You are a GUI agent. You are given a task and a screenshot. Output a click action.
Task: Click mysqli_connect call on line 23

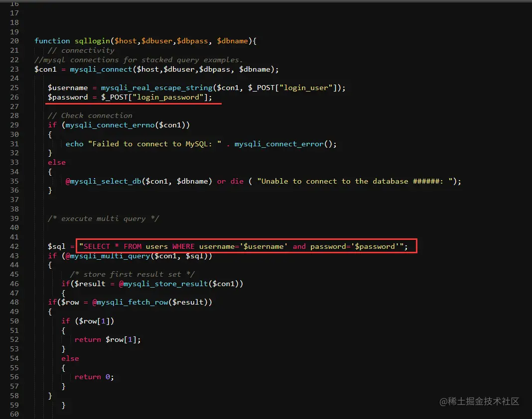[101, 70]
